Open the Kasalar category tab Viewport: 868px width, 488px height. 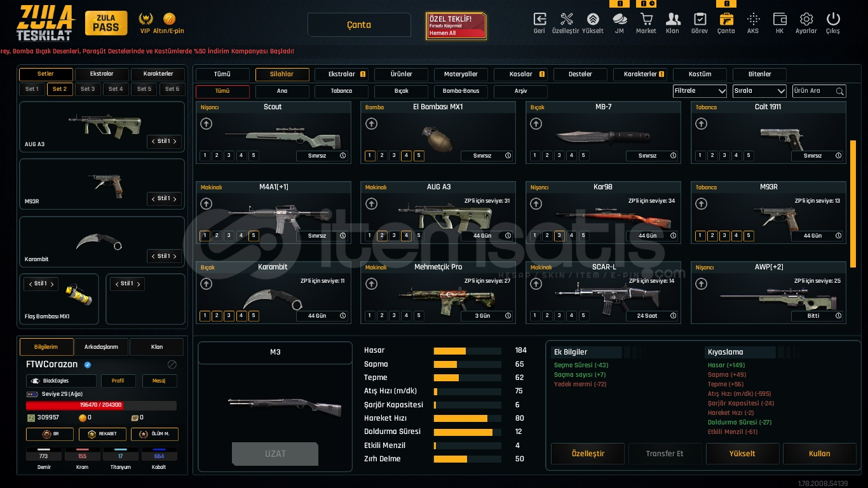pos(520,74)
